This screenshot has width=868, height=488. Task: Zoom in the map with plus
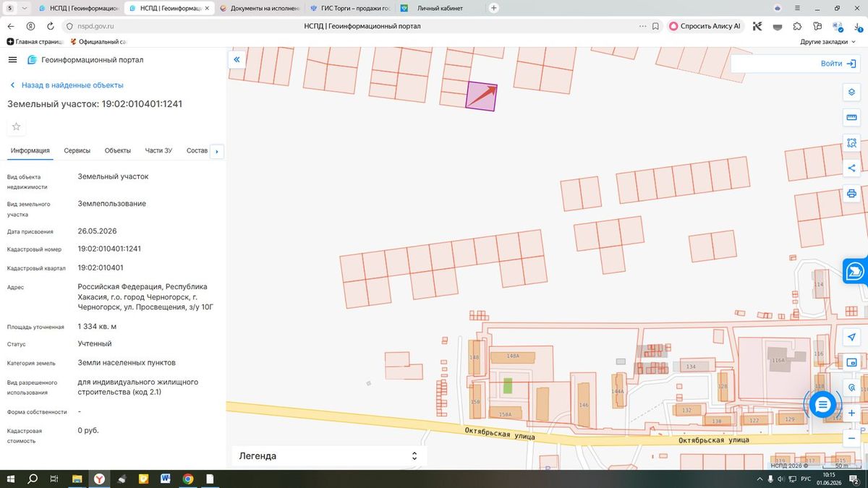pyautogui.click(x=851, y=413)
